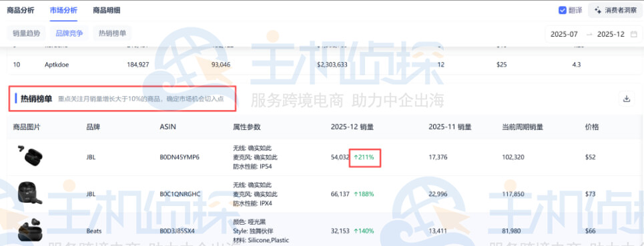Open the calendar icon in date range
The height and width of the screenshot is (246, 644).
634,35
